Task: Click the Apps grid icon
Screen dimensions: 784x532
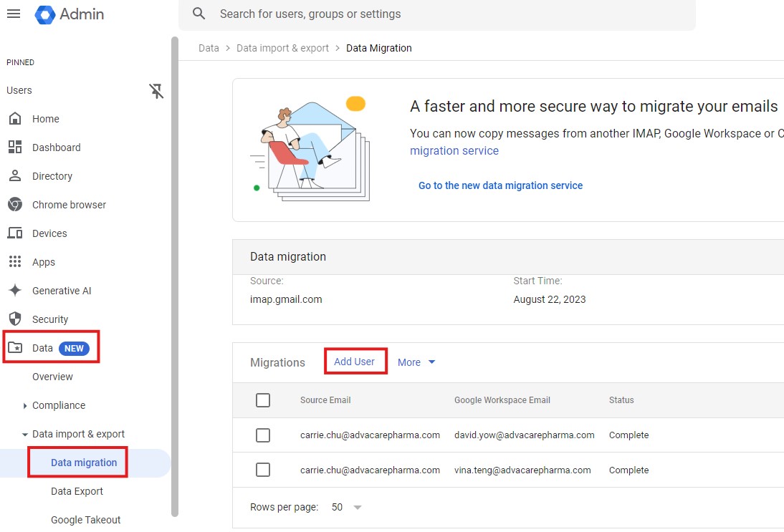Action: 15,262
